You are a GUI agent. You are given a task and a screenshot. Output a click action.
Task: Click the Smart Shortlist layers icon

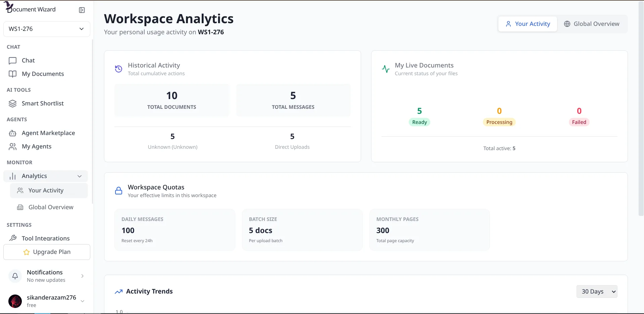point(13,103)
